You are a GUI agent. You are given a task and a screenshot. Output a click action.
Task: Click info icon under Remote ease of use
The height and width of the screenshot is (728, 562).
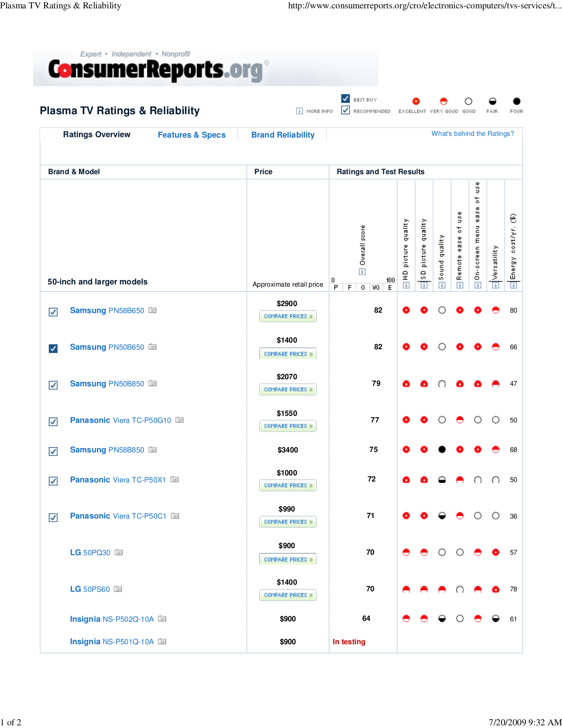(460, 285)
